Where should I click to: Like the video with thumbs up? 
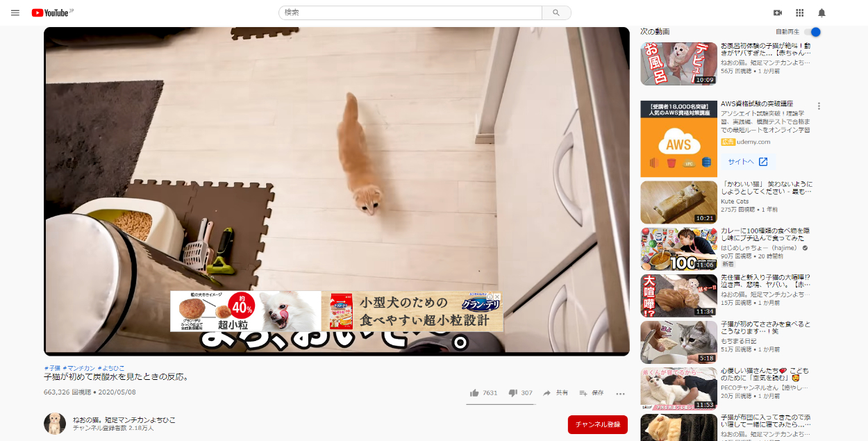(x=474, y=393)
